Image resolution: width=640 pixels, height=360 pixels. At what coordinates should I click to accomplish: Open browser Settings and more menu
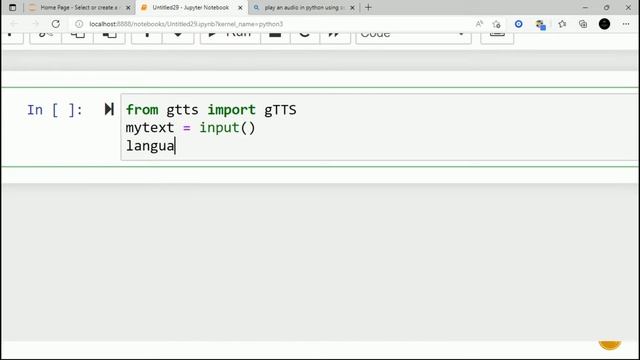(626, 24)
